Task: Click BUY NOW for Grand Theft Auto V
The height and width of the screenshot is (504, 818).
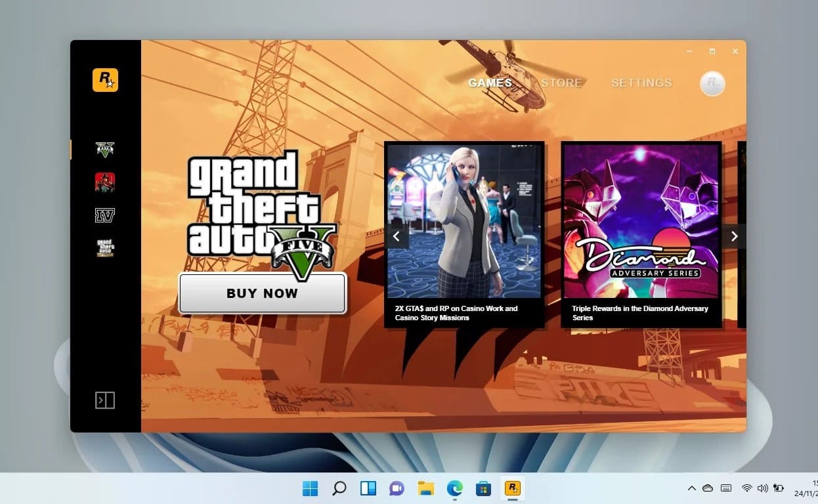Action: click(x=263, y=293)
